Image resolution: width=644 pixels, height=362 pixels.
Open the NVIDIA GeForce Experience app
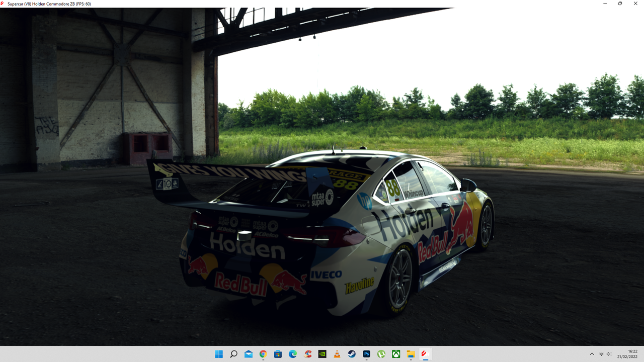click(x=323, y=354)
